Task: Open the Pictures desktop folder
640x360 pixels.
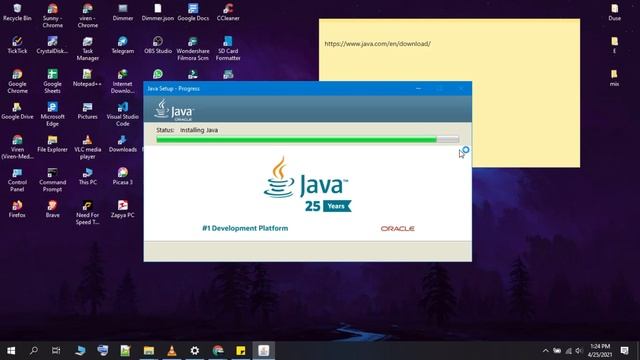Action: pyautogui.click(x=88, y=111)
